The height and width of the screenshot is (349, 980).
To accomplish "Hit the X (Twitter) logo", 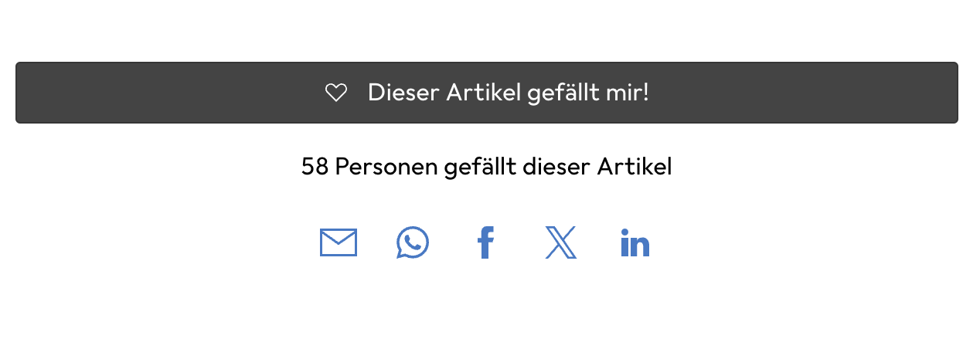I will tap(560, 242).
